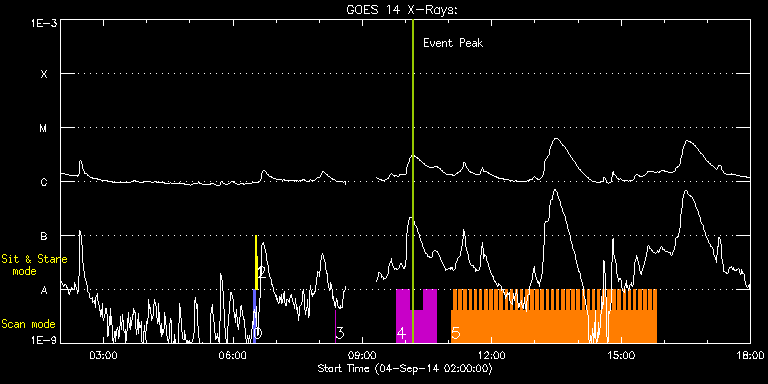This screenshot has height=384, width=768.
Task: Click the 18:00 time tick label
Action: [x=750, y=356]
